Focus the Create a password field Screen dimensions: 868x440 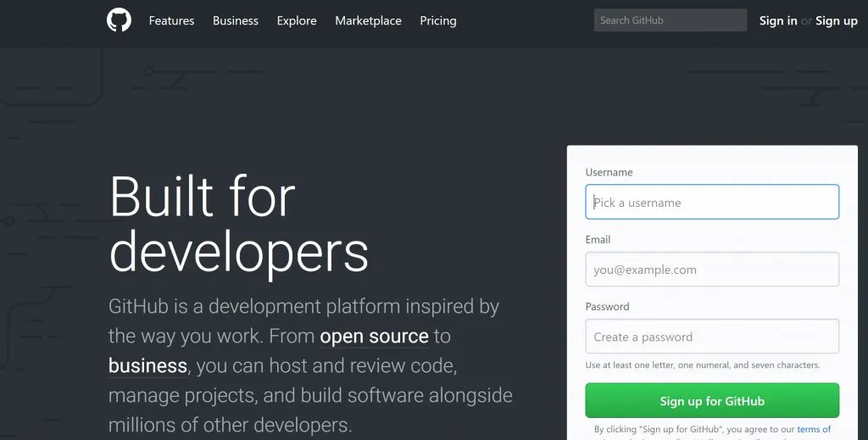[712, 337]
